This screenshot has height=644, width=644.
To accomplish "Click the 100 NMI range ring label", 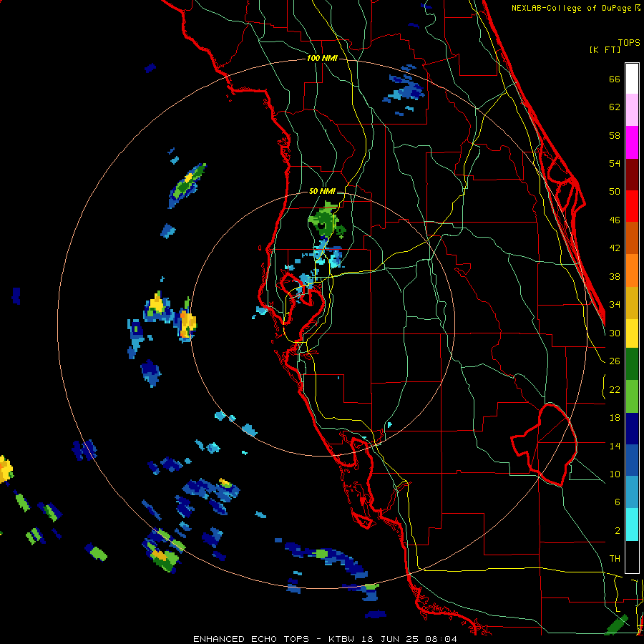I will (322, 59).
